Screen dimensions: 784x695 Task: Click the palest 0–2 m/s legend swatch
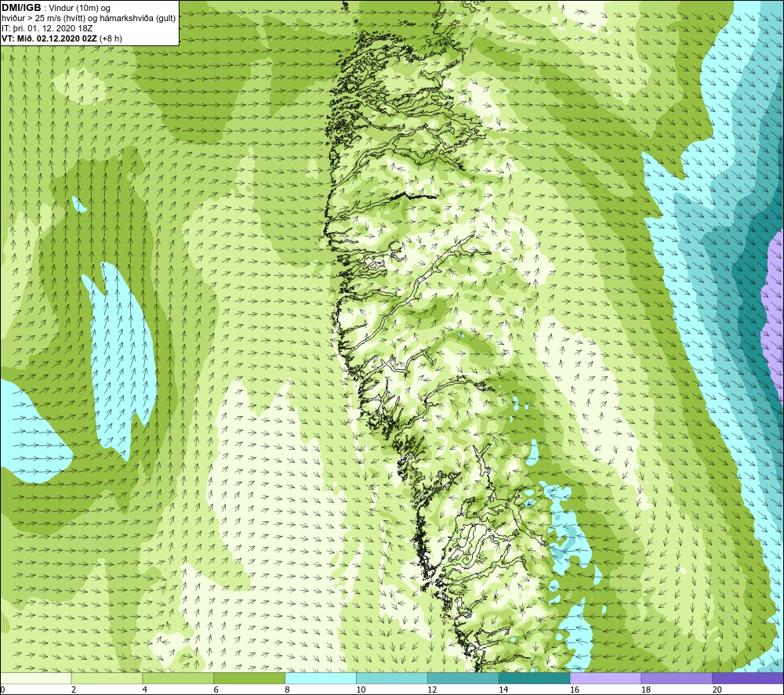tap(35, 679)
